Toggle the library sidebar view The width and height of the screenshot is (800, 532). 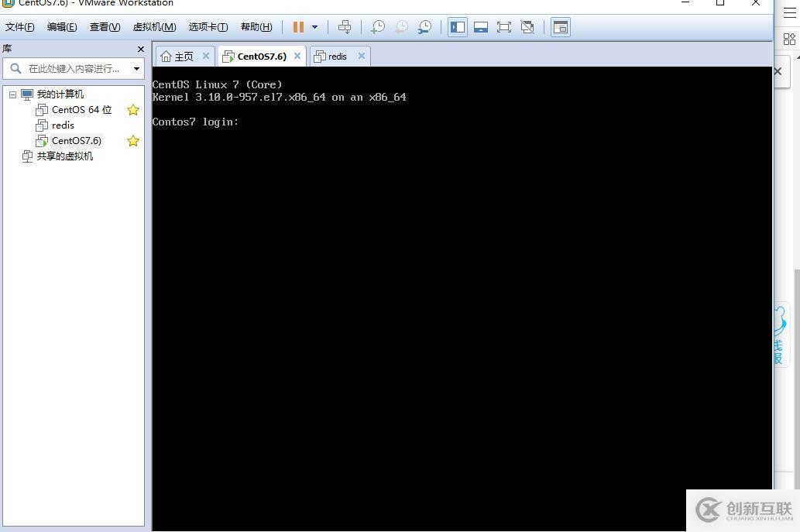(458, 27)
